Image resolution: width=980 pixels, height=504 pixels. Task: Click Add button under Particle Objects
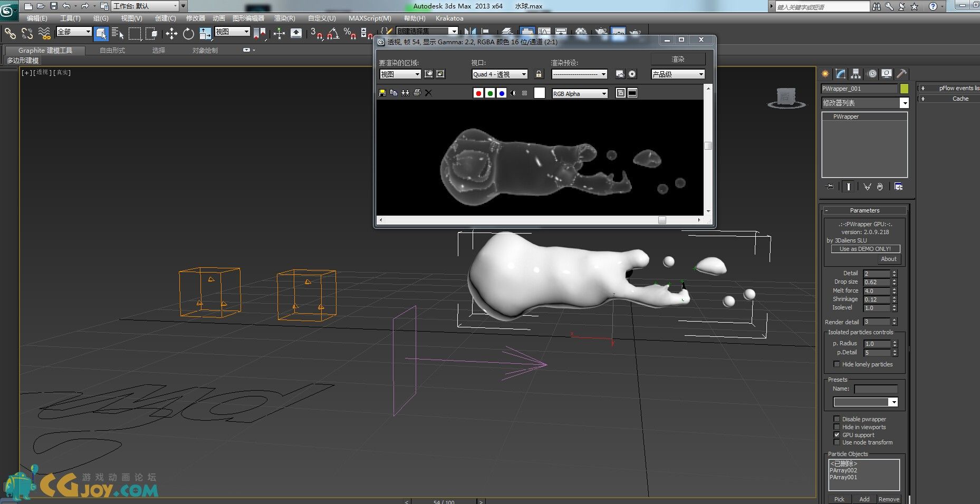[864, 499]
